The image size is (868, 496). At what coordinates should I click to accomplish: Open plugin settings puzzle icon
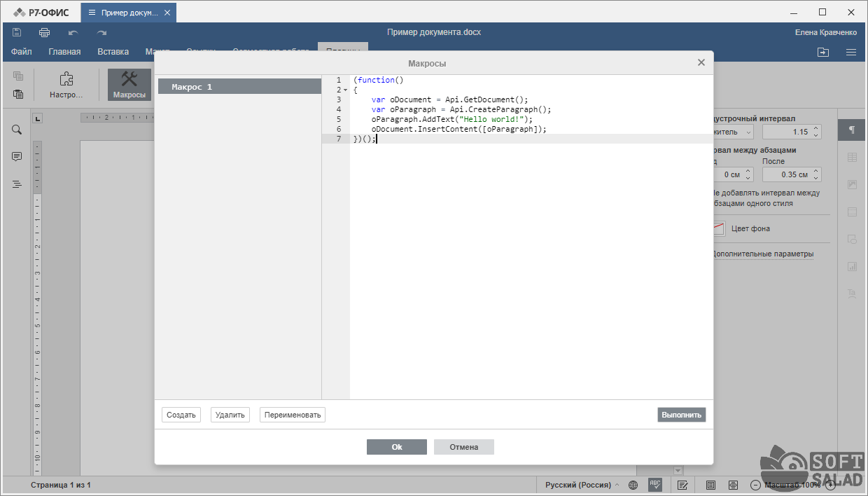pos(66,84)
